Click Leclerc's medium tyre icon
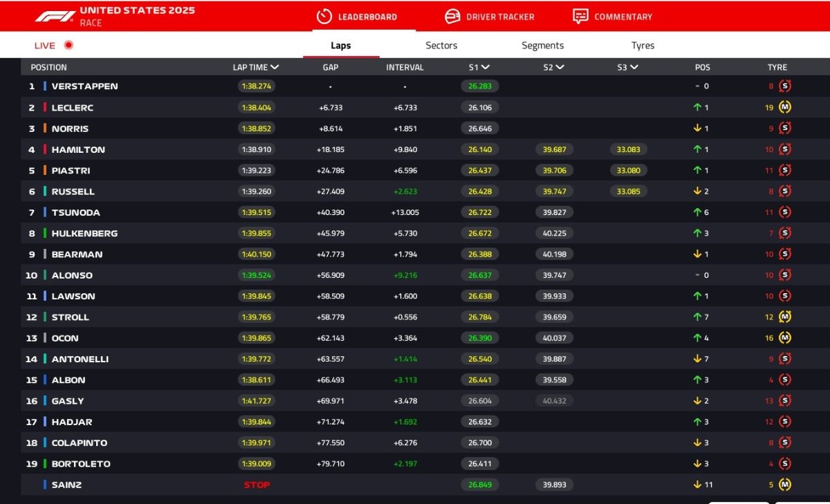The width and height of the screenshot is (830, 504). click(x=784, y=107)
